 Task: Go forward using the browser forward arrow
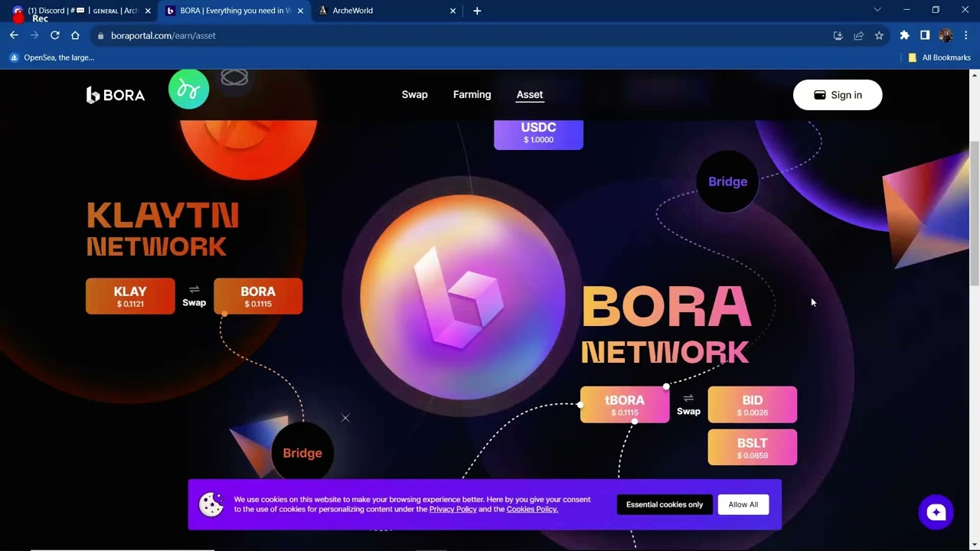point(34,35)
